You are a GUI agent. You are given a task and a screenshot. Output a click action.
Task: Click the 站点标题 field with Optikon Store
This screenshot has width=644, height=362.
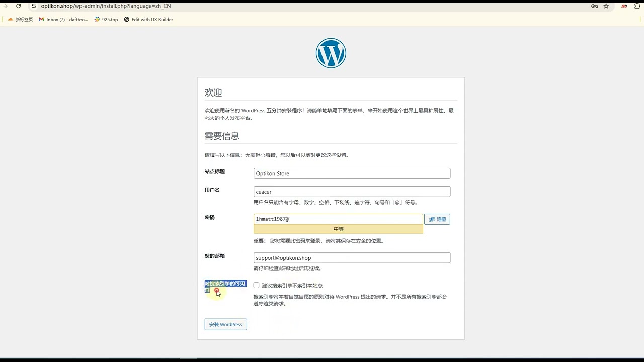[352, 173]
